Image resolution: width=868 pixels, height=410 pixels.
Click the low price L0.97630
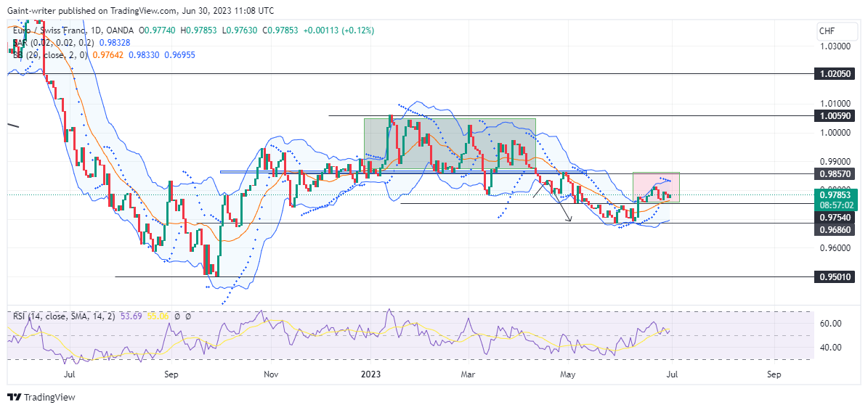click(x=240, y=30)
